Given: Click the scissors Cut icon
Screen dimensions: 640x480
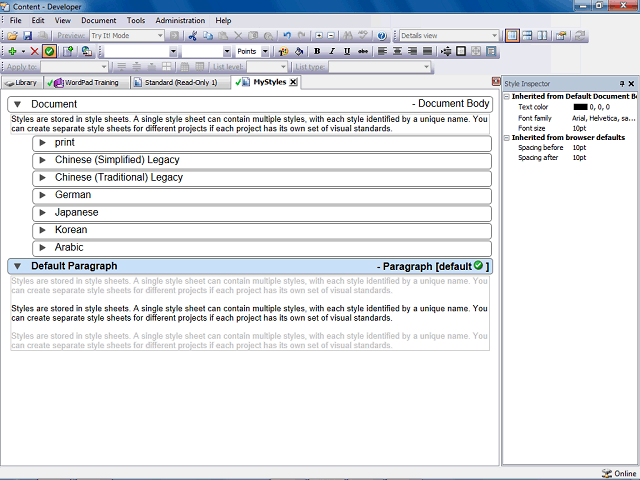Looking at the screenshot, I should point(193,36).
